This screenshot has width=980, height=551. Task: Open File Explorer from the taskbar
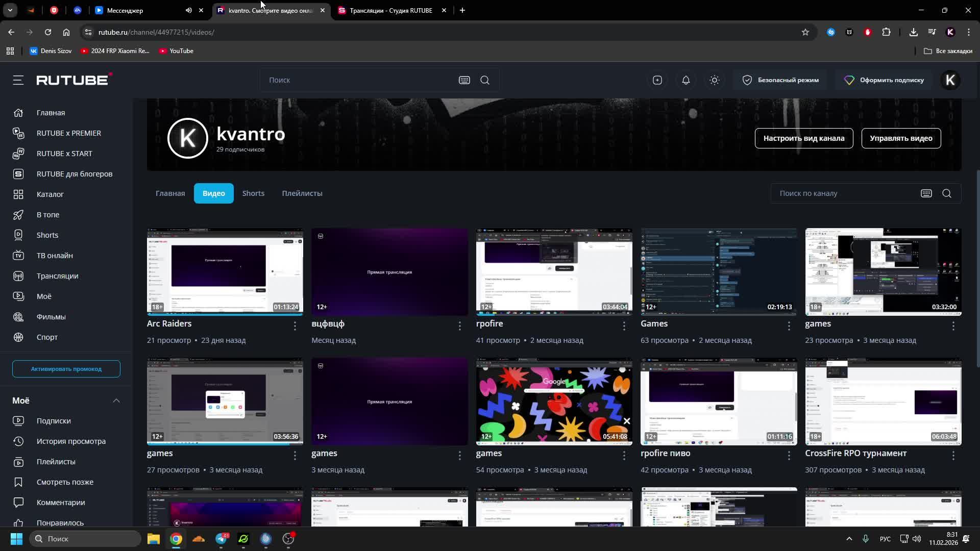click(x=154, y=539)
